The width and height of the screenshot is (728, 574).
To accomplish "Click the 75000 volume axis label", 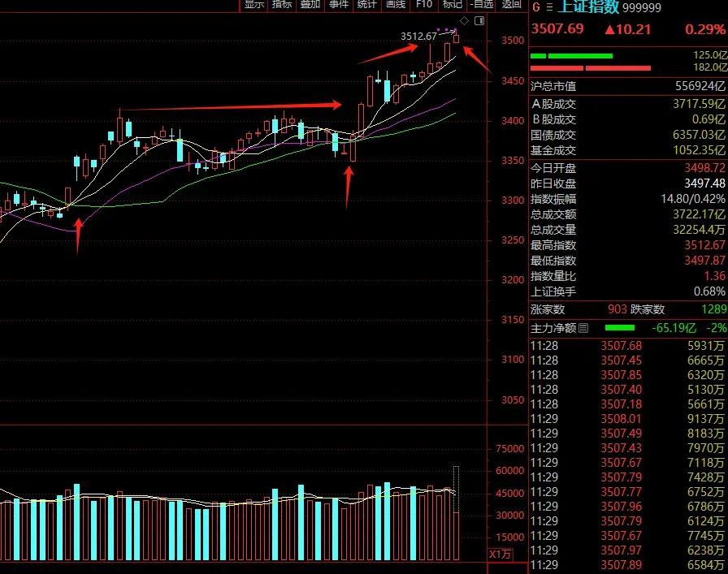I will coord(509,449).
